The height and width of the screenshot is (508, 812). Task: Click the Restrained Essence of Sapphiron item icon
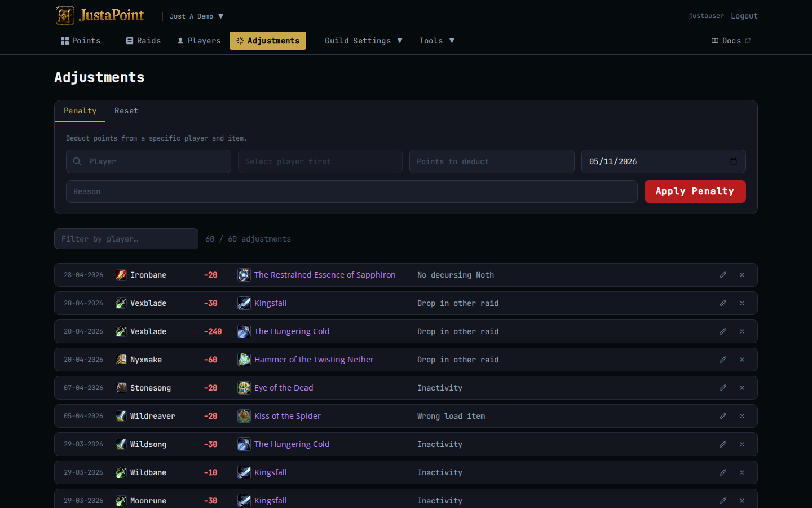pos(244,275)
